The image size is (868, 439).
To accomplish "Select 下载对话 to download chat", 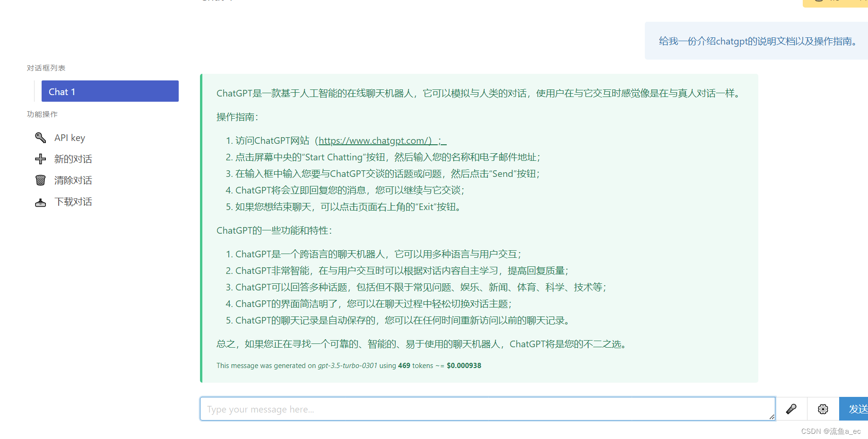I will [73, 202].
